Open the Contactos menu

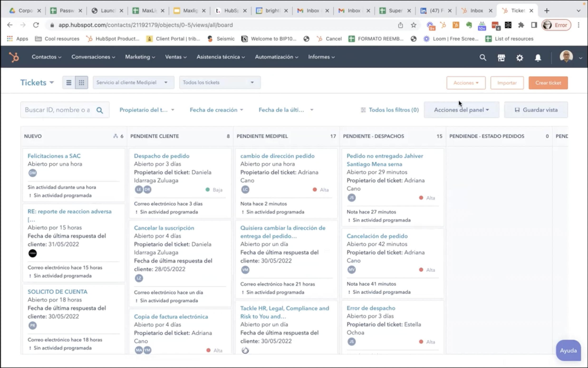(x=46, y=57)
